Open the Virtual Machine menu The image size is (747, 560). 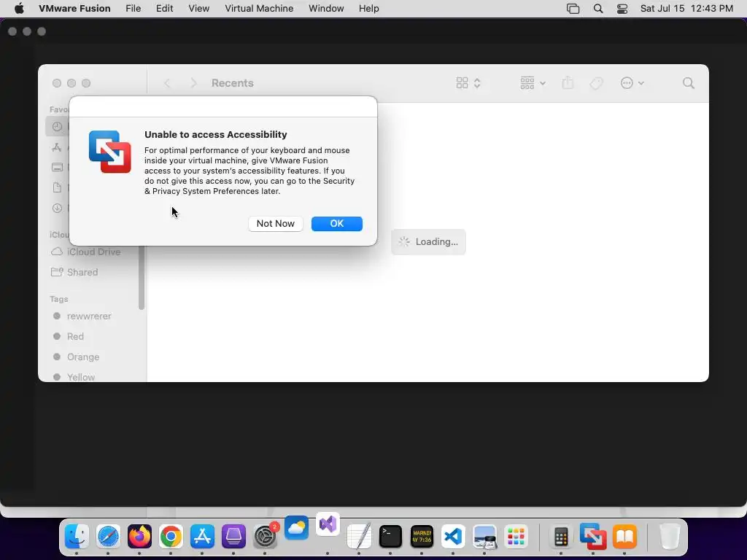point(259,8)
